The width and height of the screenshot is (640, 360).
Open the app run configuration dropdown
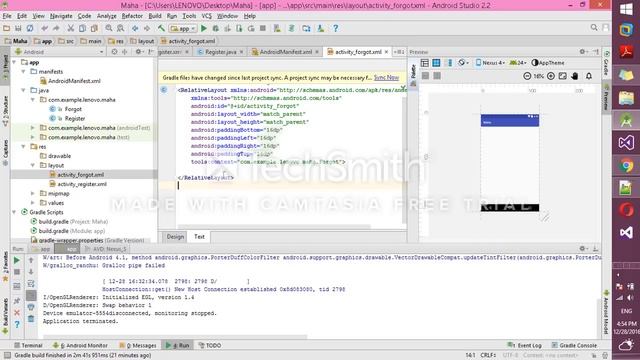click(x=183, y=29)
